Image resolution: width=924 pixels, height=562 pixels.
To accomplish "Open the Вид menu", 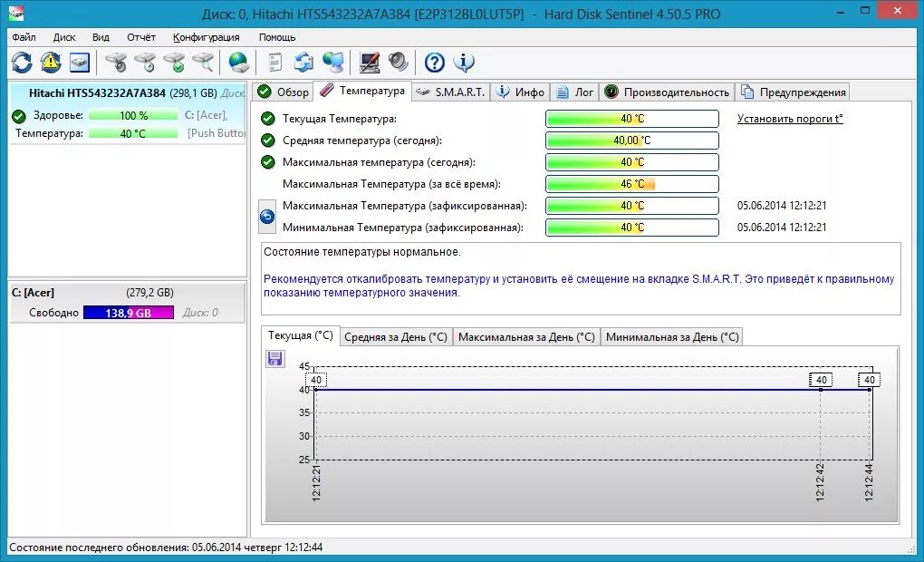I will click(101, 37).
